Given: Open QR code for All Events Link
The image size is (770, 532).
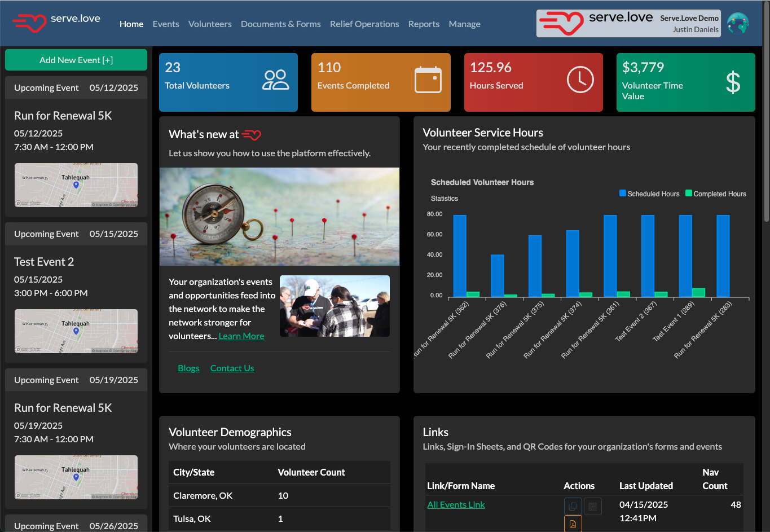Looking at the screenshot, I should coord(592,506).
